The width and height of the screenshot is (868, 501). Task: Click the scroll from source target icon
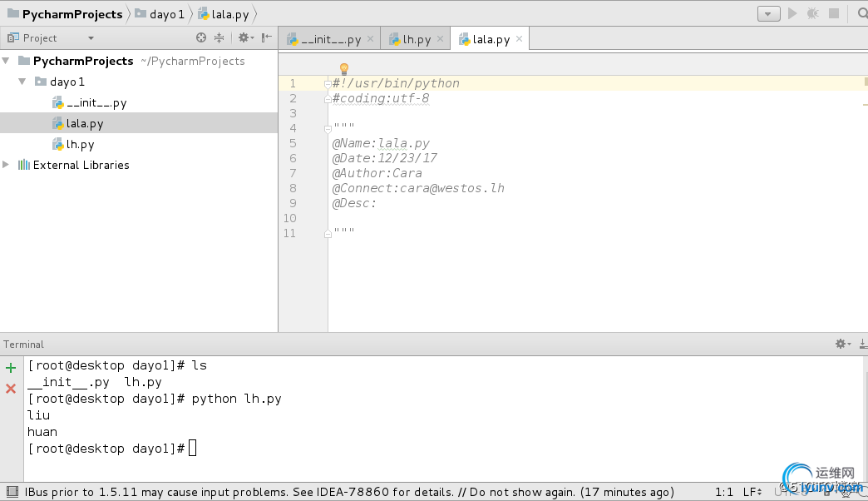[200, 37]
